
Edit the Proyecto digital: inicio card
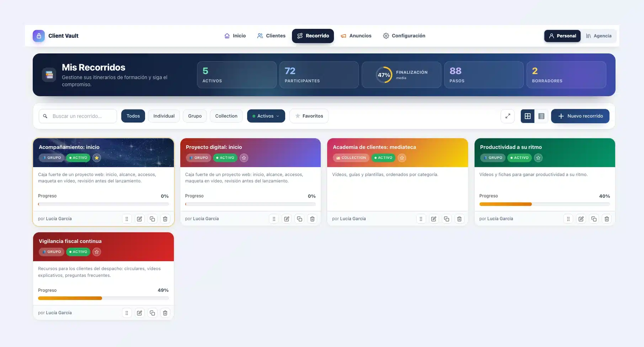pos(287,219)
